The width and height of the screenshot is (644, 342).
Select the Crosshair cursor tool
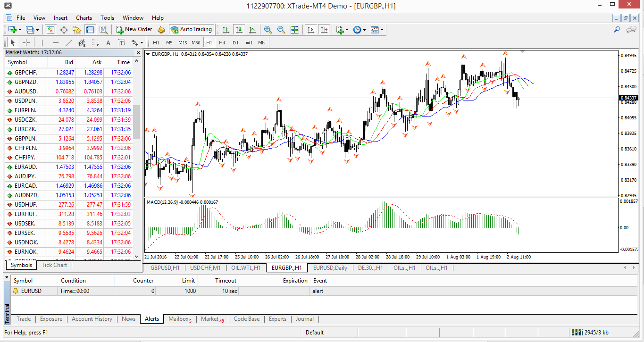click(x=26, y=42)
